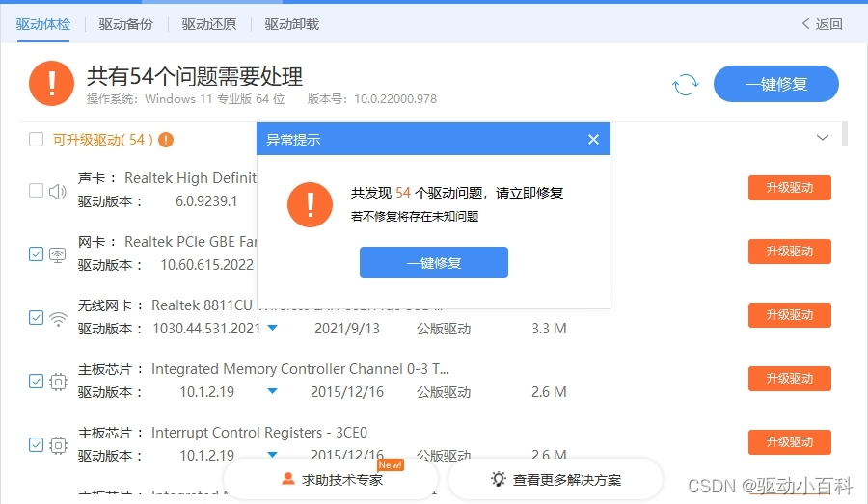Click 升级驱动 for Interrupt Control Registers
This screenshot has height=504, width=868.
pos(789,442)
